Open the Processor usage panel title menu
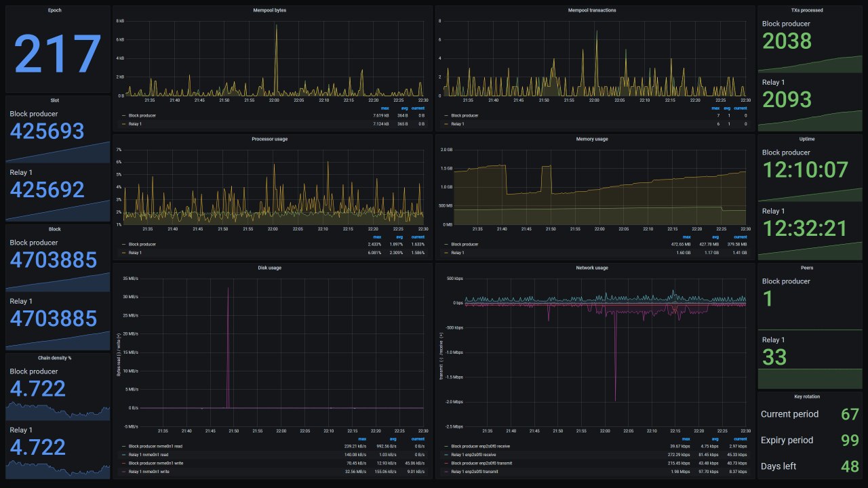 (x=271, y=139)
